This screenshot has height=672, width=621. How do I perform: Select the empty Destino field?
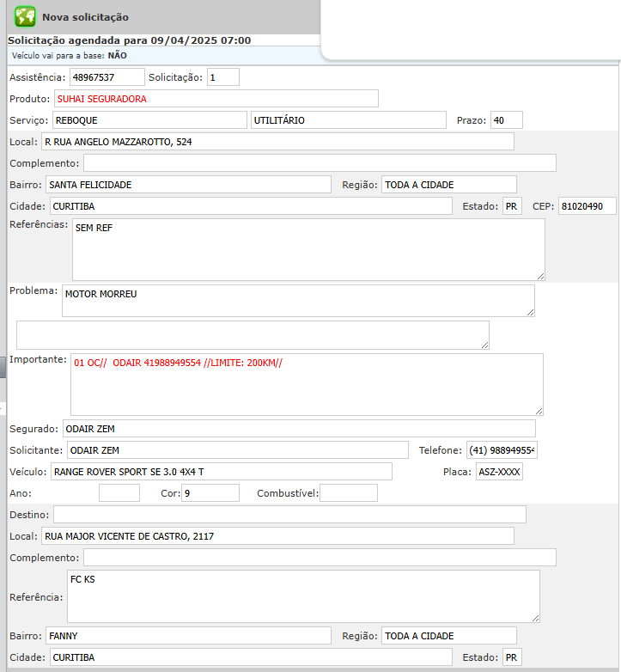coord(289,514)
